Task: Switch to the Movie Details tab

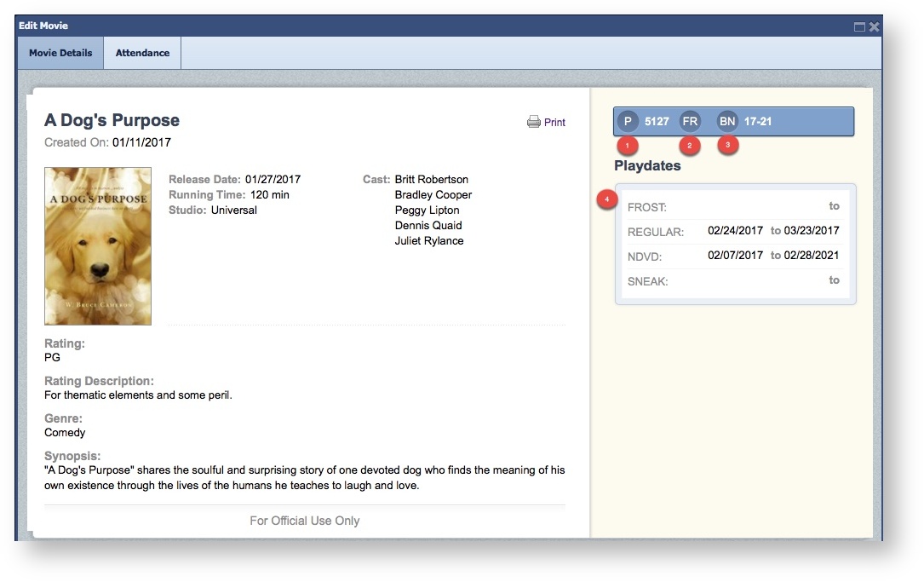Action: [60, 53]
